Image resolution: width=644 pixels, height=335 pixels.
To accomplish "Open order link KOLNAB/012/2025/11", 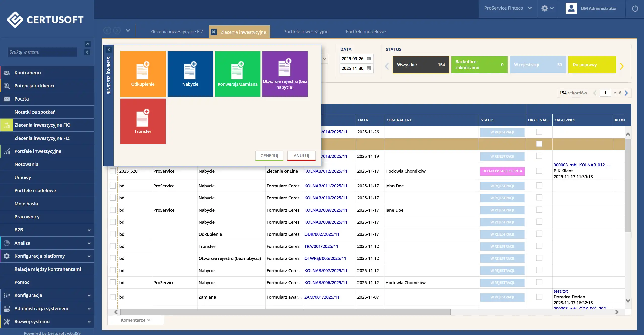I will point(326,171).
